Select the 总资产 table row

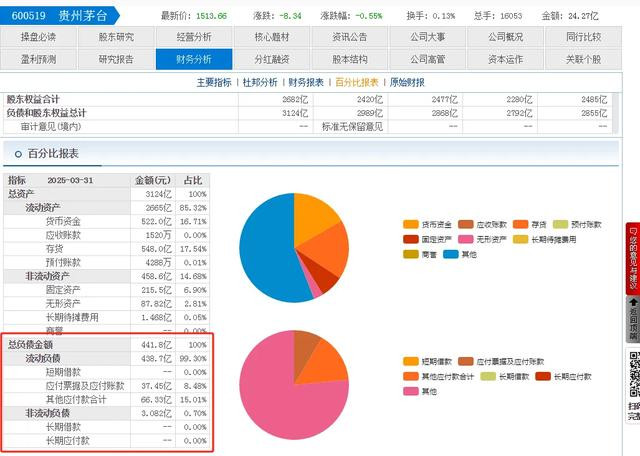coord(107,194)
